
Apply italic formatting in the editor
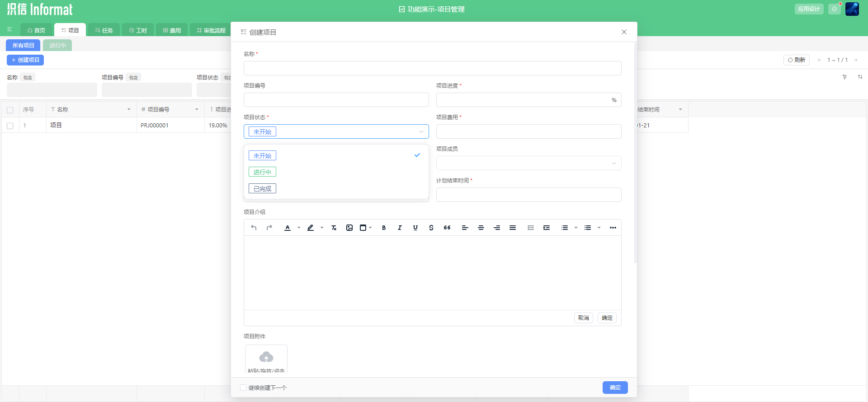point(400,228)
